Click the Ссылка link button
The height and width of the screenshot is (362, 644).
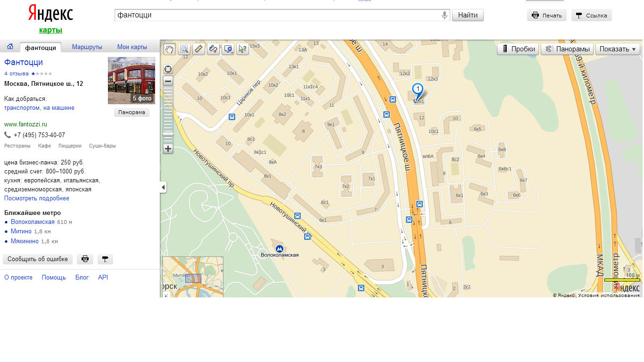tap(592, 15)
